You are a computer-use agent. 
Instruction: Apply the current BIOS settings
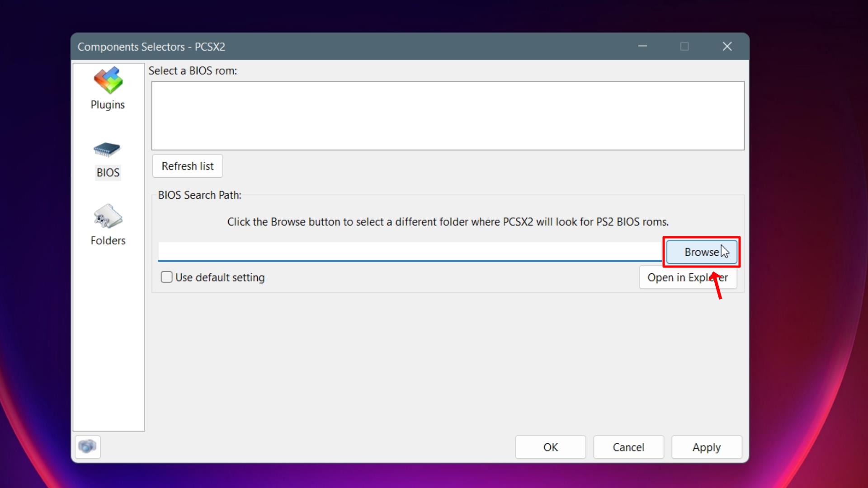point(707,447)
